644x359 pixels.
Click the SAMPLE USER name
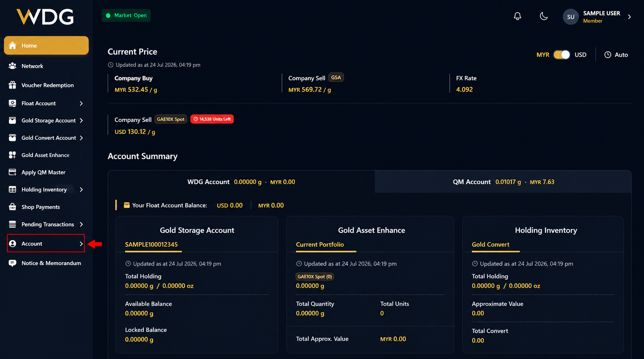coord(601,13)
